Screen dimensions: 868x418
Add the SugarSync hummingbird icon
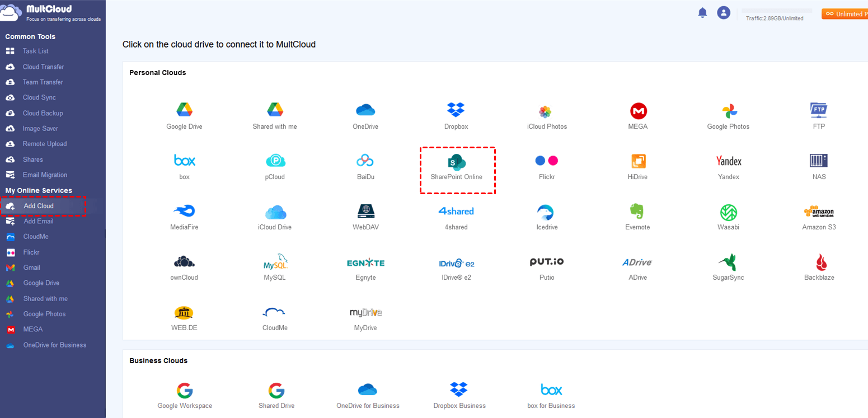(x=728, y=262)
